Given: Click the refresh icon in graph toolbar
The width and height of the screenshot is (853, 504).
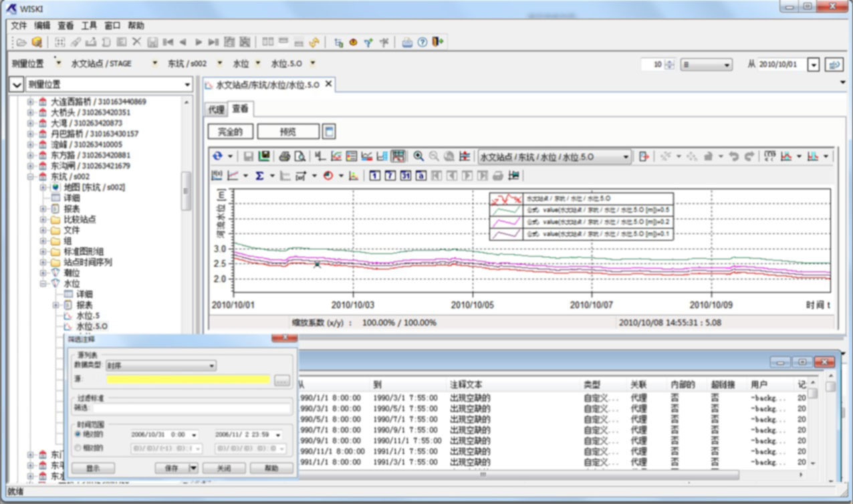Looking at the screenshot, I should [218, 156].
